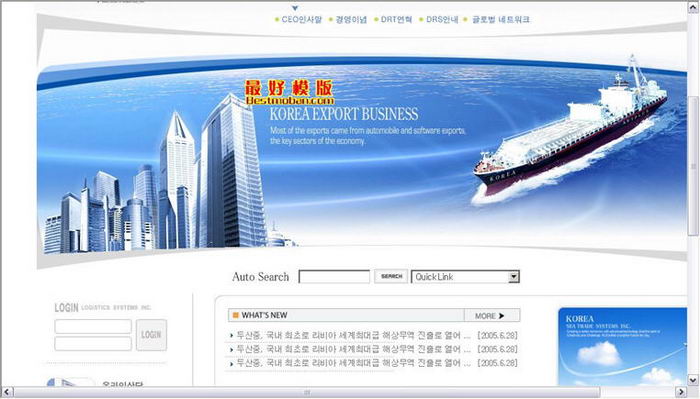Open the third What's New news headline
Viewport: 700px width, 399px height.
tap(353, 363)
